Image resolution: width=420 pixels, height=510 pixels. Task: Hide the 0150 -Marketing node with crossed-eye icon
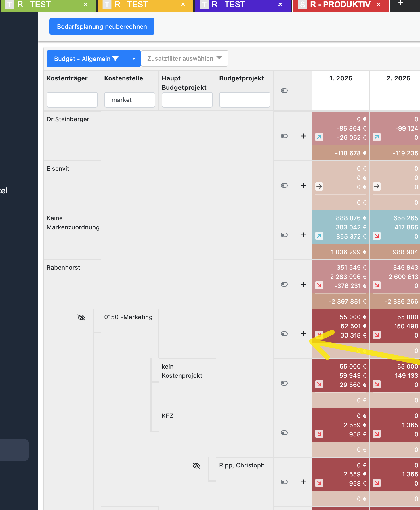tap(81, 317)
